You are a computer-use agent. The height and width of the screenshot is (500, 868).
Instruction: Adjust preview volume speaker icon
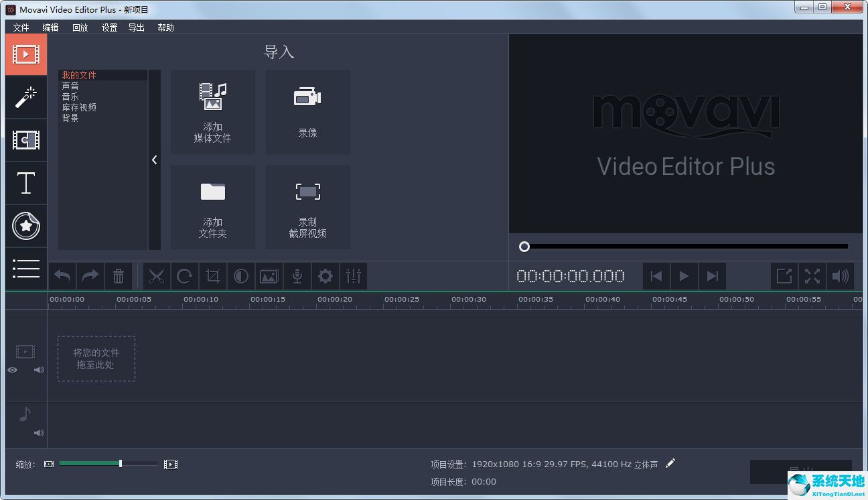[x=841, y=276]
